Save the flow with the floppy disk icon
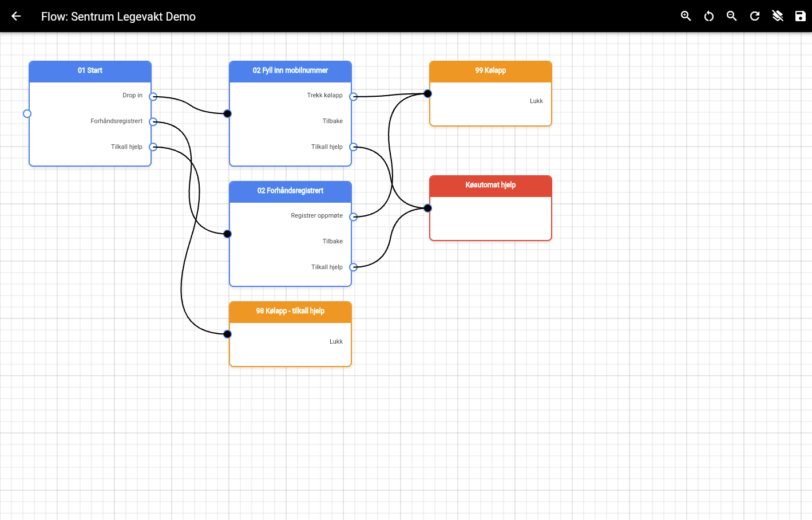Image resolution: width=812 pixels, height=520 pixels. coord(800,16)
